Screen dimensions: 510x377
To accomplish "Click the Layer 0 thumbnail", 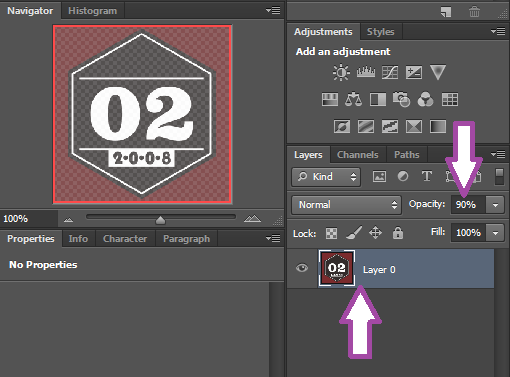I will (x=337, y=268).
